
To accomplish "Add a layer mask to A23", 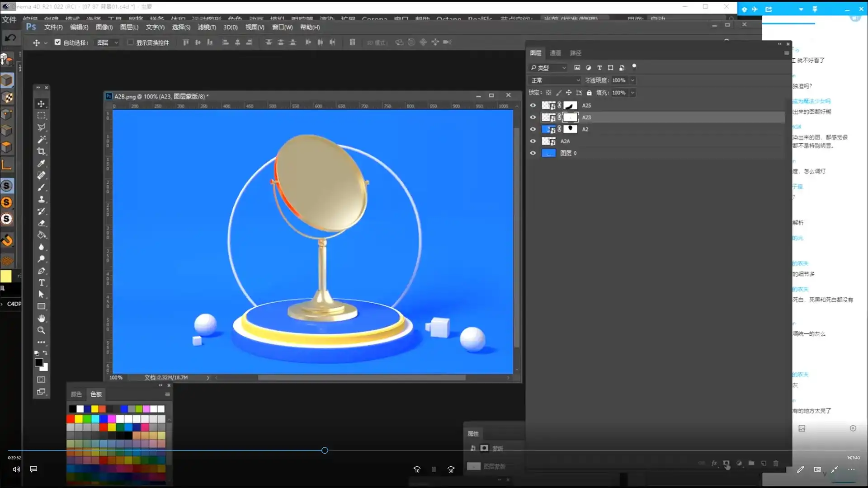I will (726, 463).
